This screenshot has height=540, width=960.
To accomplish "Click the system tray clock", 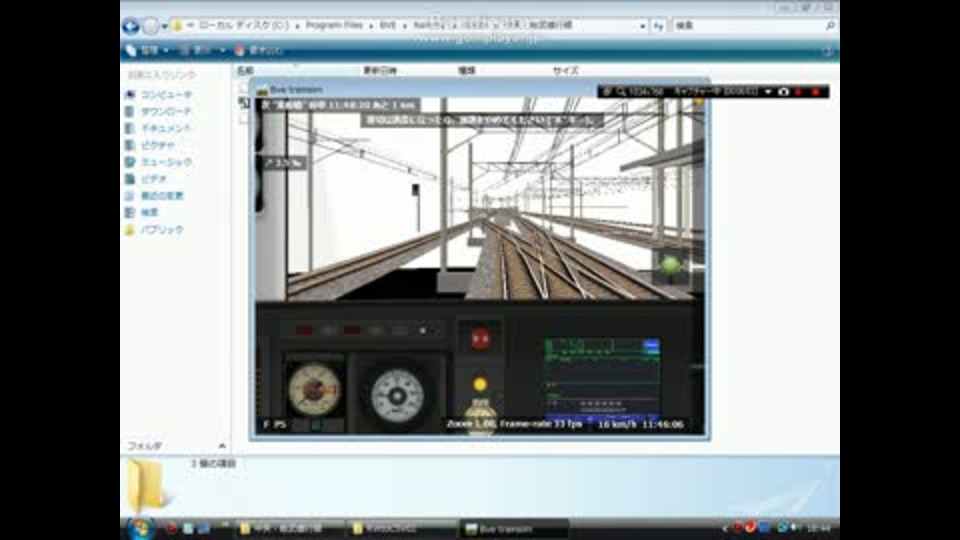I will coord(819,528).
